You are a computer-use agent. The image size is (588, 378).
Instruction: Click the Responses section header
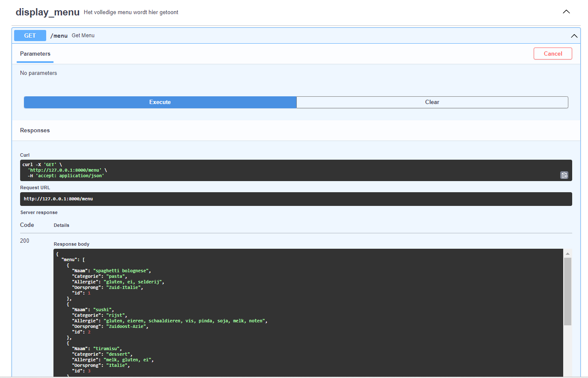pos(35,130)
